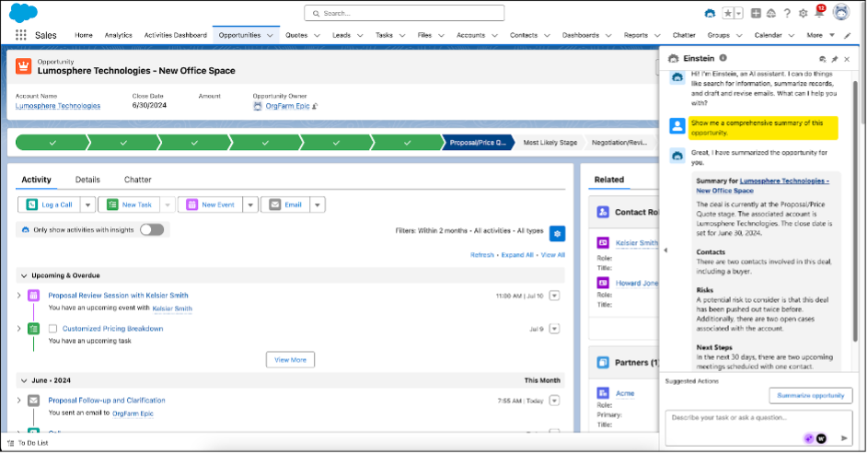Open Proposal Review Session row actions
The height and width of the screenshot is (454, 868).
coord(554,296)
